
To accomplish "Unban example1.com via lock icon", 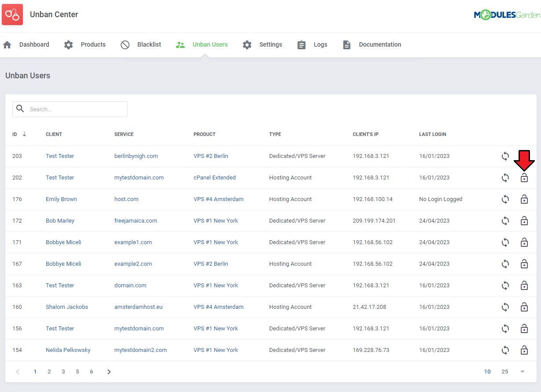I will 524,242.
